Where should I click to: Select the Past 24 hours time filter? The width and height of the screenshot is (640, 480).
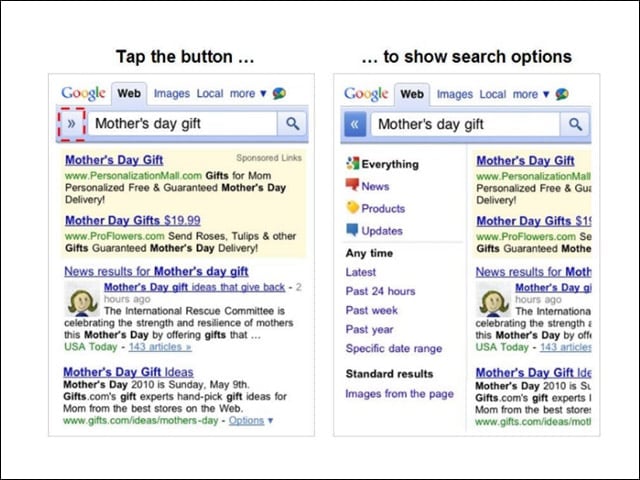tap(380, 291)
